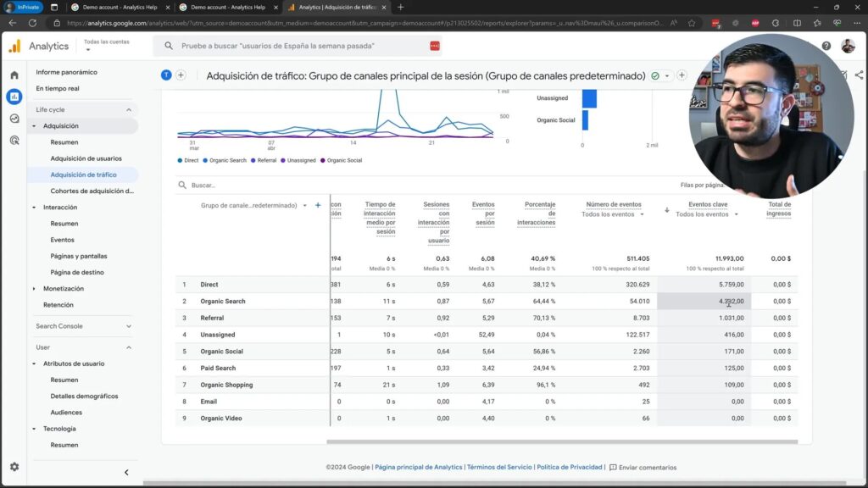
Task: Click the browser back arrow
Action: (12, 23)
